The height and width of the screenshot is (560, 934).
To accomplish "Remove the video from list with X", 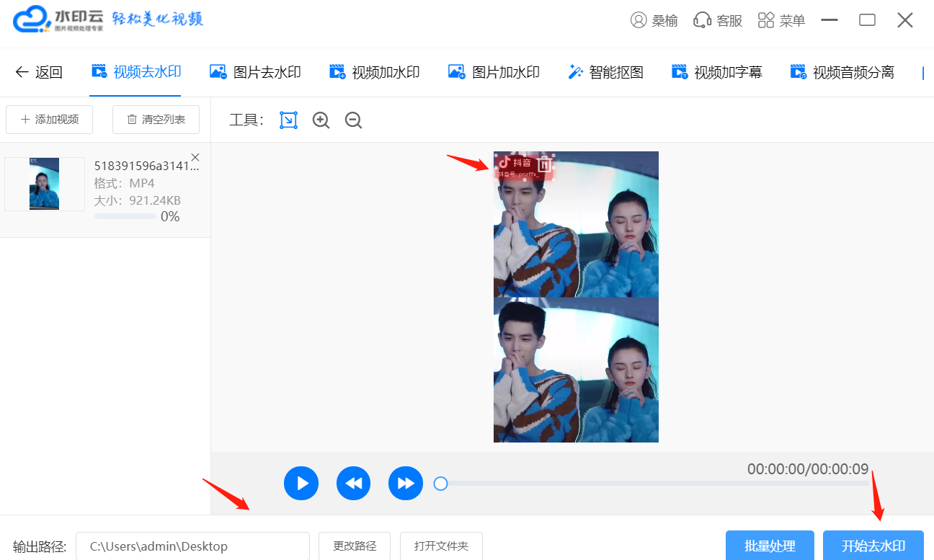I will (x=195, y=158).
